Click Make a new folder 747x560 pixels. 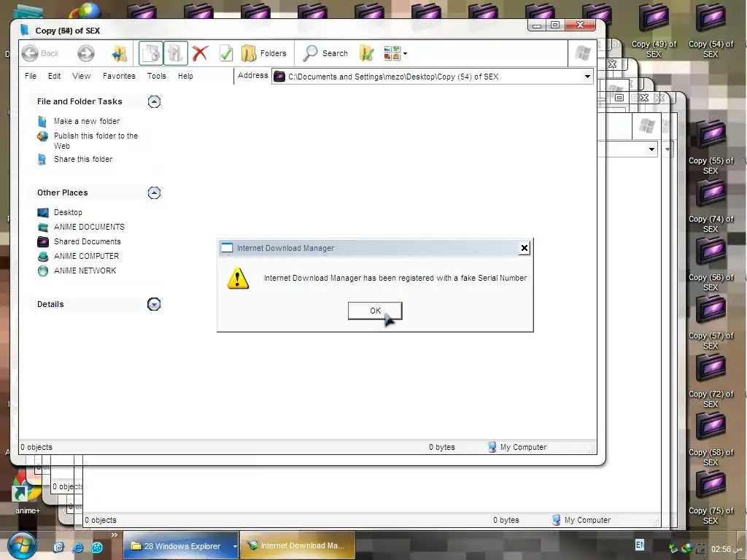coord(87,122)
